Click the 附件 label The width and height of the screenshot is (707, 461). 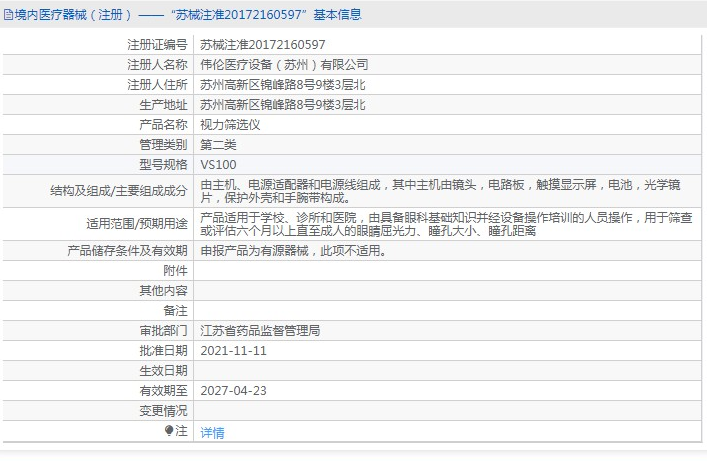(175, 271)
